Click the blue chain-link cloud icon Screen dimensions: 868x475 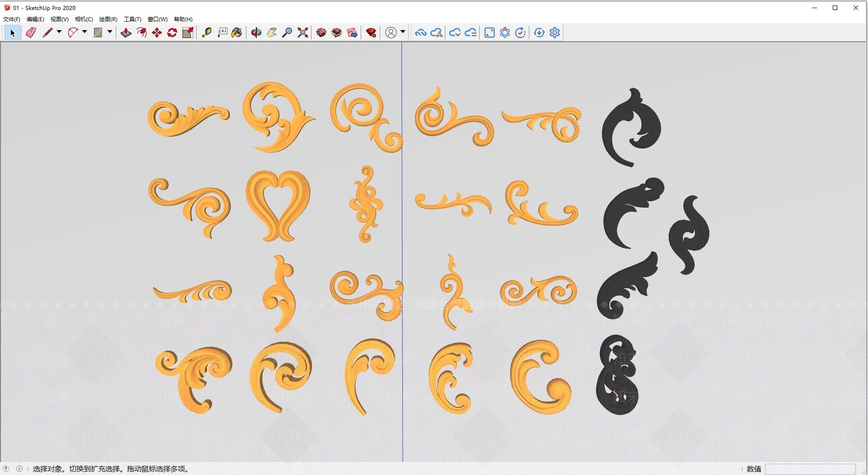point(420,33)
